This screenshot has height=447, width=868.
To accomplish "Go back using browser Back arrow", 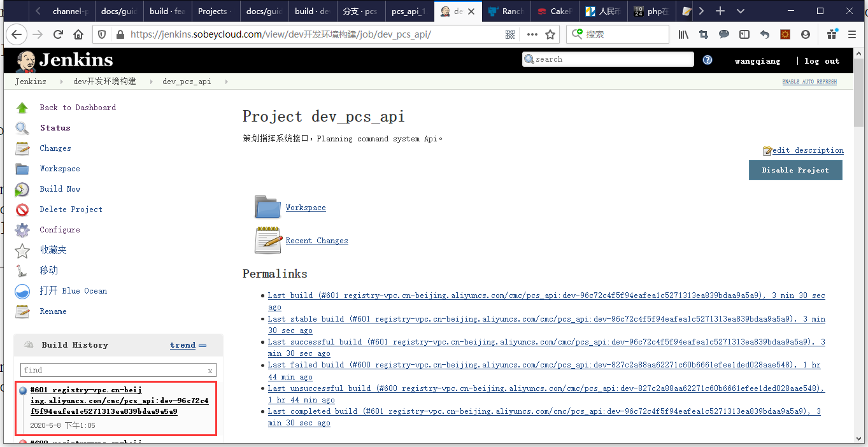I will tap(17, 34).
